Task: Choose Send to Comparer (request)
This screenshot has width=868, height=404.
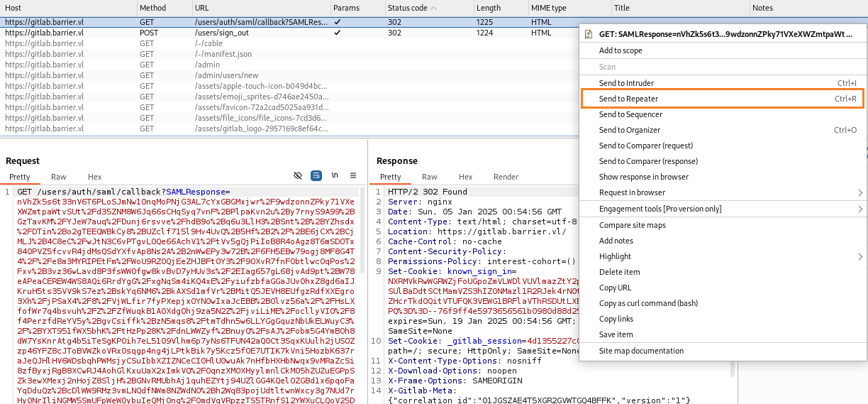Action: tap(722, 146)
